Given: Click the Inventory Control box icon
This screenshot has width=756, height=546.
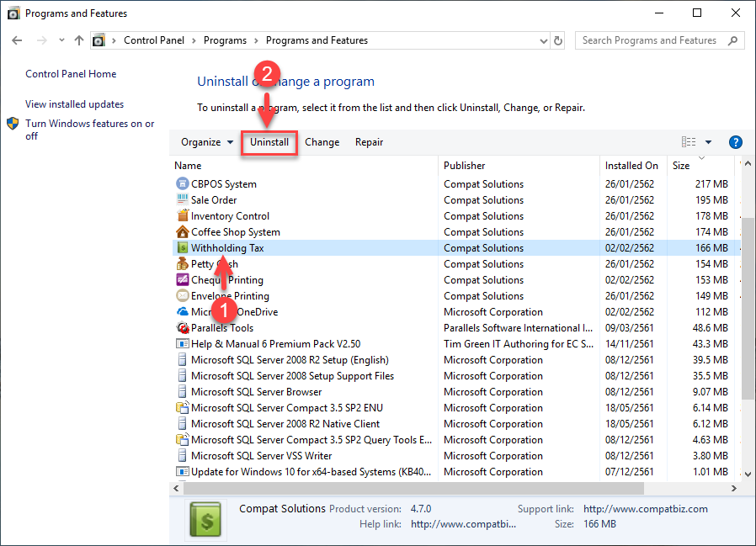Looking at the screenshot, I should coord(182,215).
